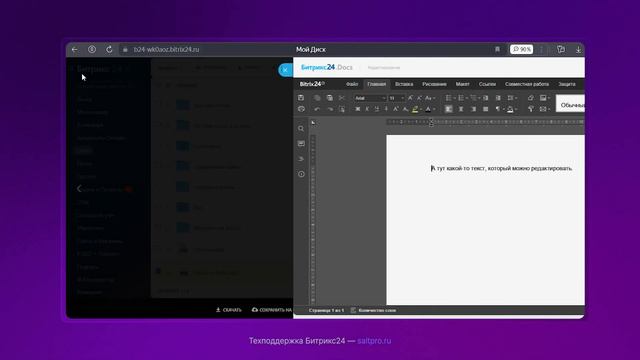Toggle bold formatting

pyautogui.click(x=358, y=109)
